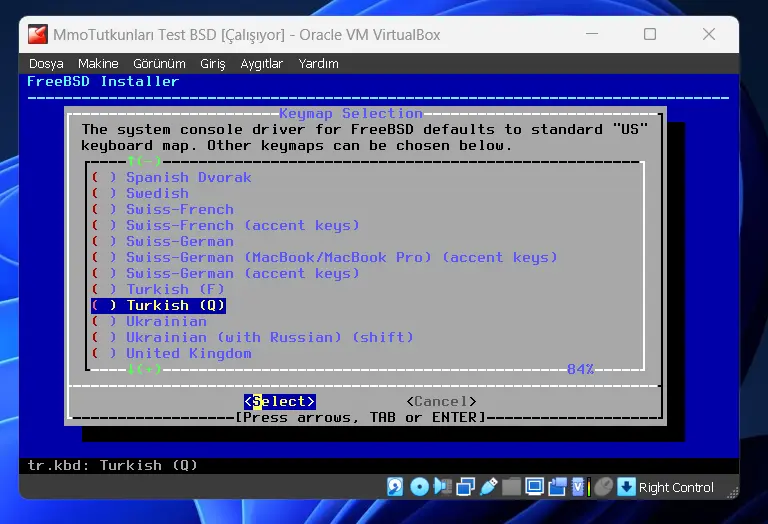The height and width of the screenshot is (524, 768).
Task: Click the 'tr.kbd: Turkish (Q)' status line
Action: (x=113, y=465)
